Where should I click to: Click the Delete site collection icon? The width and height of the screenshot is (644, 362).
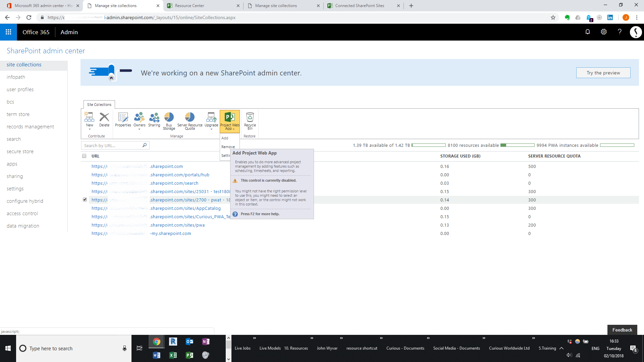point(104,117)
